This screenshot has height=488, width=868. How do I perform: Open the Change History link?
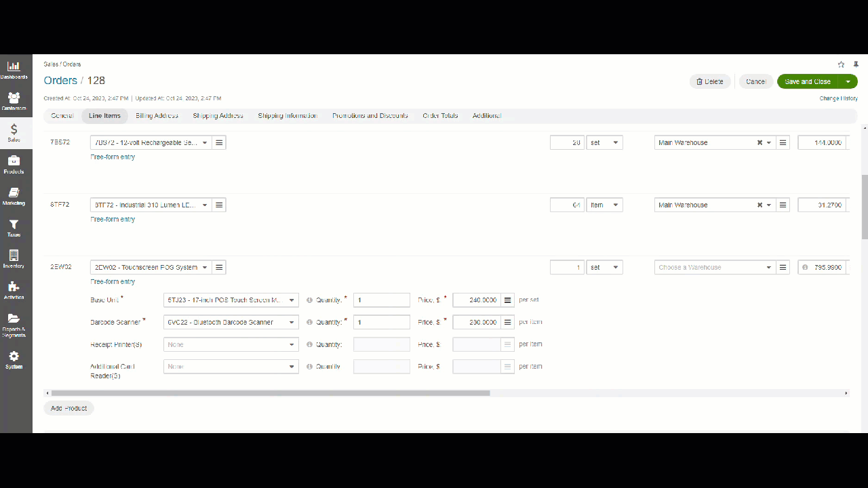(x=838, y=98)
